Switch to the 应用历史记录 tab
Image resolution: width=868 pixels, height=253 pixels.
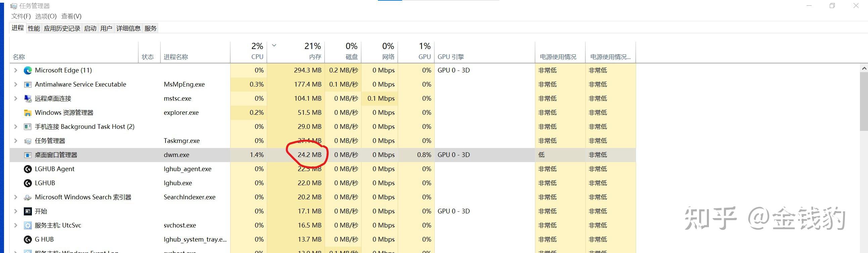(x=62, y=28)
